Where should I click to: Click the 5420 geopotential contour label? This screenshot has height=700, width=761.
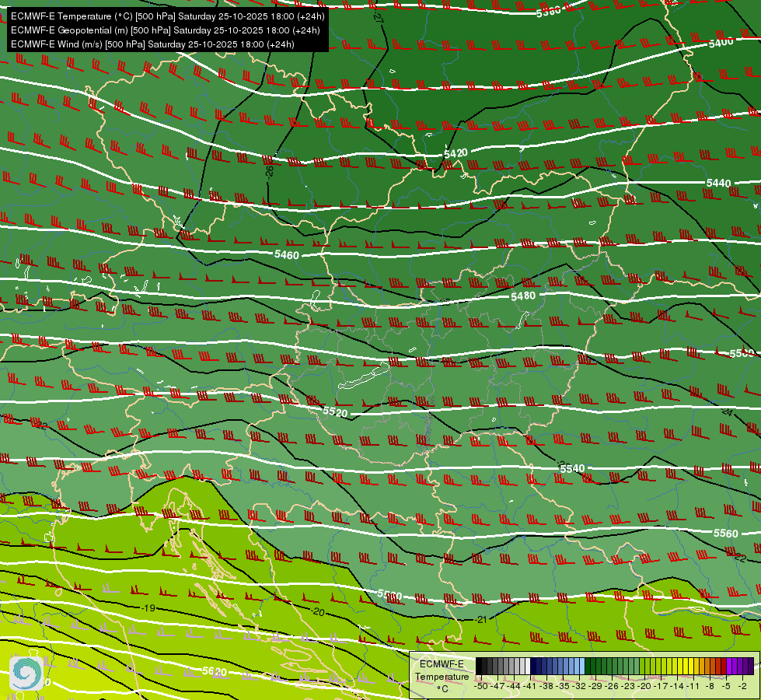click(x=456, y=153)
